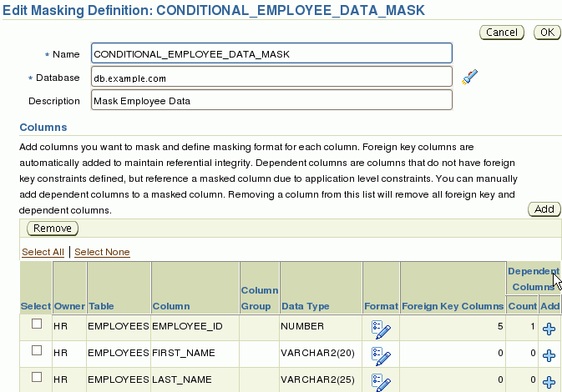
Task: Choose the Select All link
Action: point(43,252)
